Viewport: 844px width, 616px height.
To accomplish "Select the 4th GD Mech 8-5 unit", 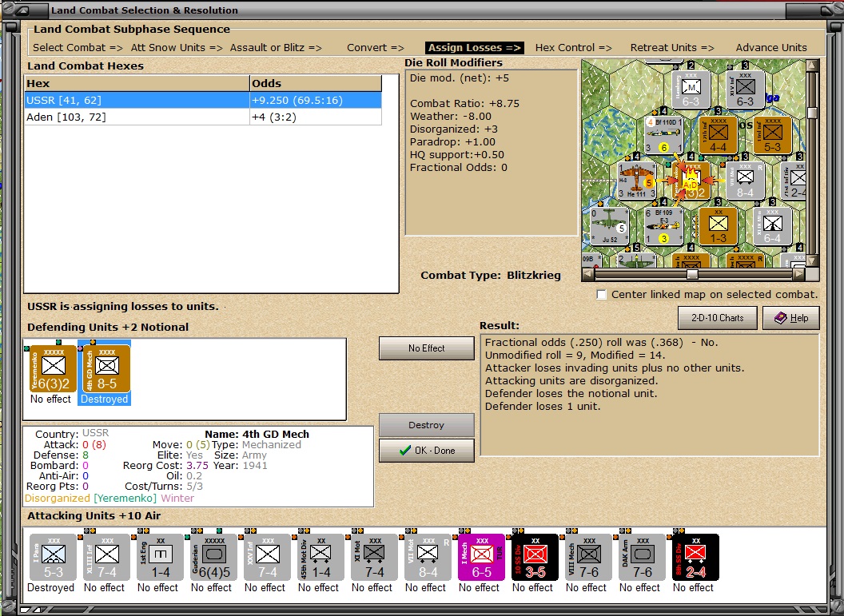I will point(106,368).
